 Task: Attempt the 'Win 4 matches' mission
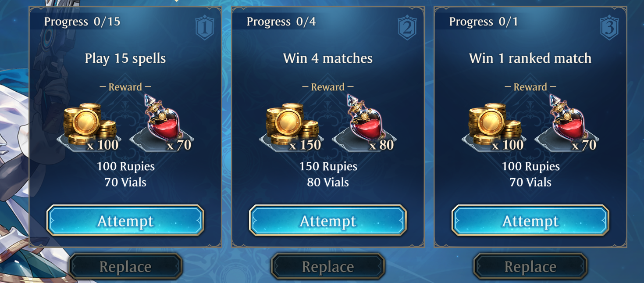pos(328,221)
